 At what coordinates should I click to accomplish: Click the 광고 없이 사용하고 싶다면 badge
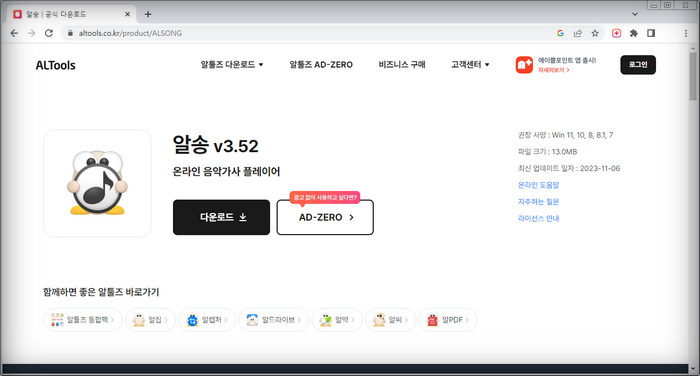(x=325, y=197)
